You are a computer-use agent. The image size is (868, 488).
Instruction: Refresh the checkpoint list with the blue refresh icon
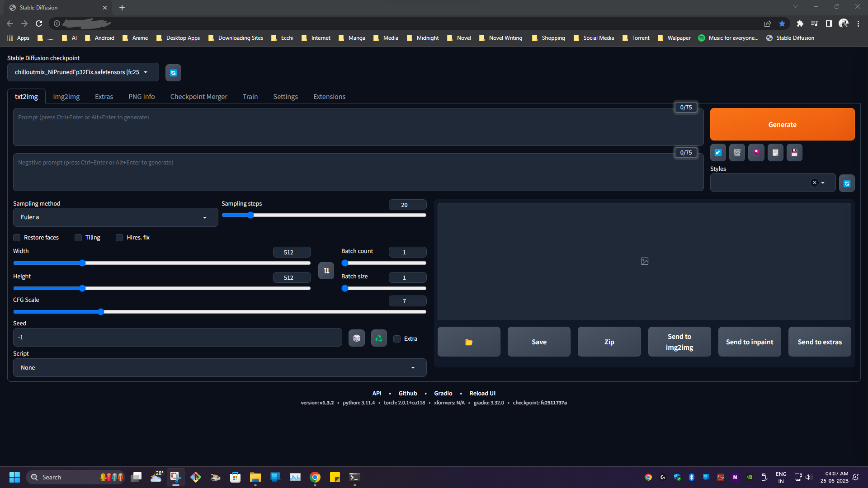coord(173,72)
